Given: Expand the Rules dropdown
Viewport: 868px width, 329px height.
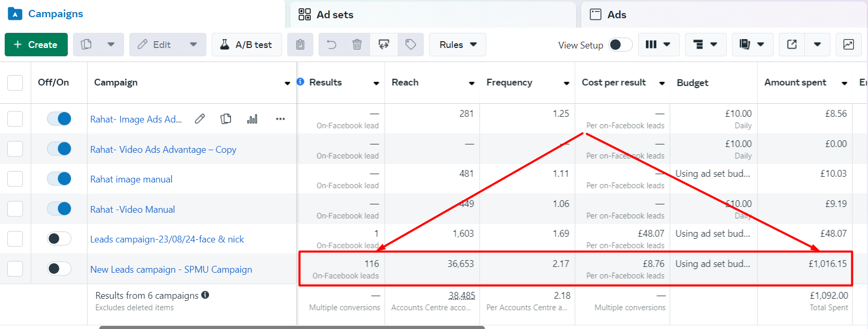Looking at the screenshot, I should [458, 45].
